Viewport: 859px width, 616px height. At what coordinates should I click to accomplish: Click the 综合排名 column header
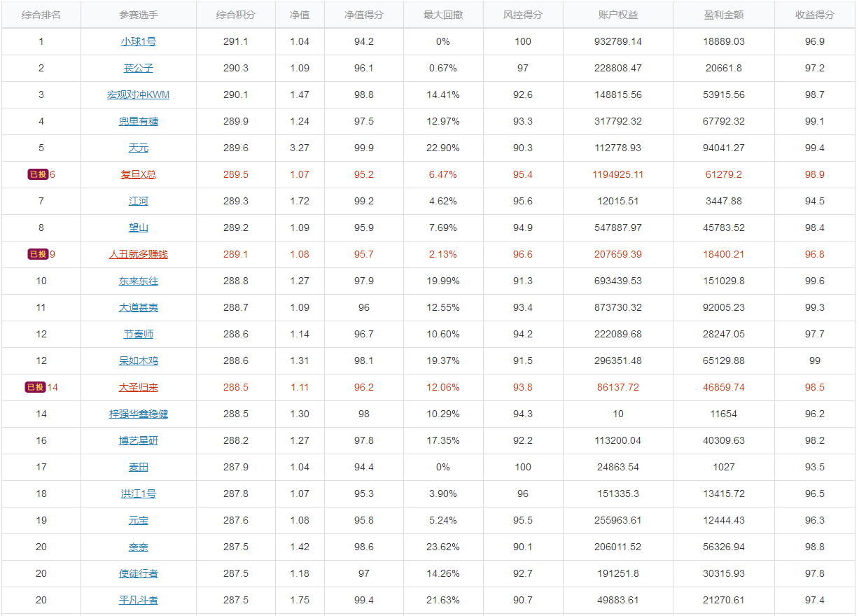point(41,15)
